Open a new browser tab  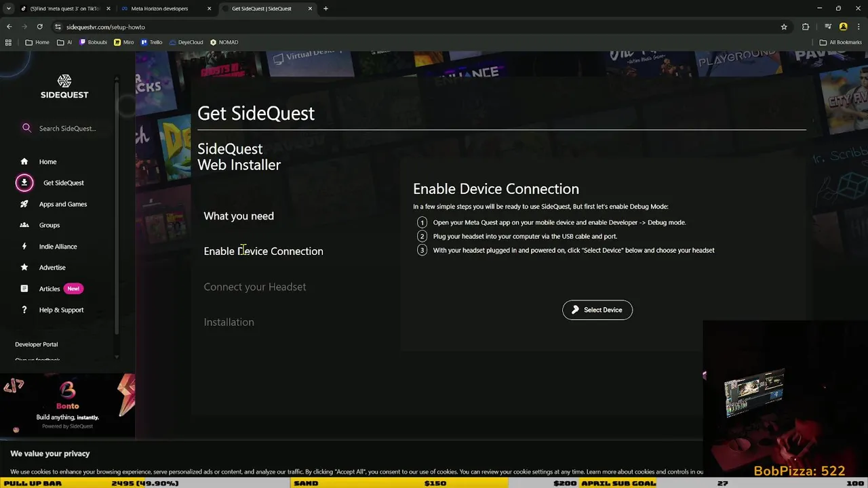coord(325,9)
